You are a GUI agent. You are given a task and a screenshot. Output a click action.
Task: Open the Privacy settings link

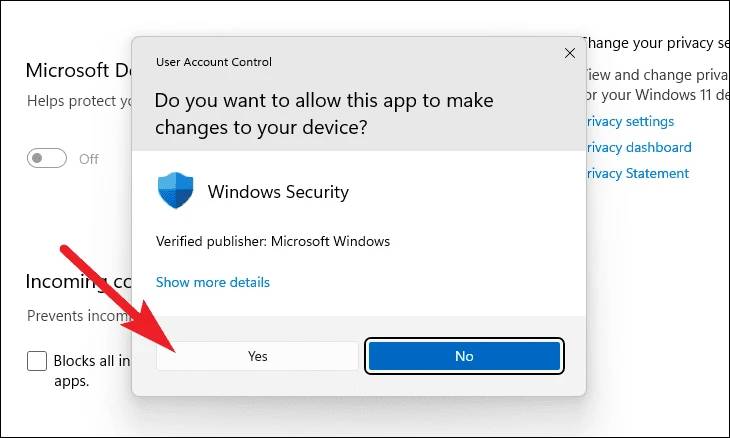click(629, 121)
